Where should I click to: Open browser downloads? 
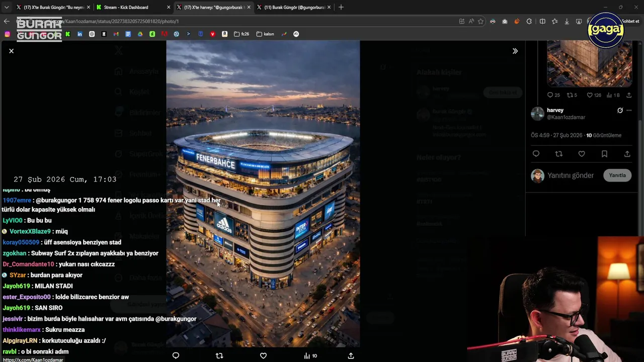[x=567, y=21]
